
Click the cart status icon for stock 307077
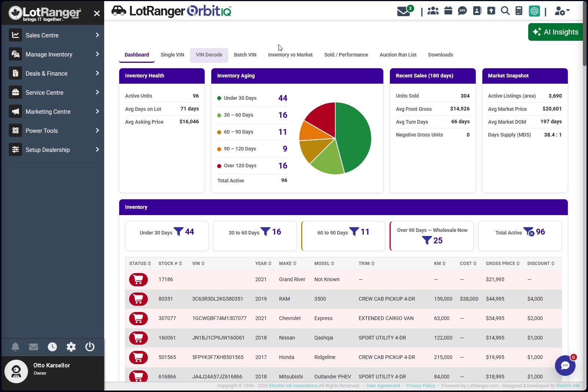pyautogui.click(x=138, y=319)
